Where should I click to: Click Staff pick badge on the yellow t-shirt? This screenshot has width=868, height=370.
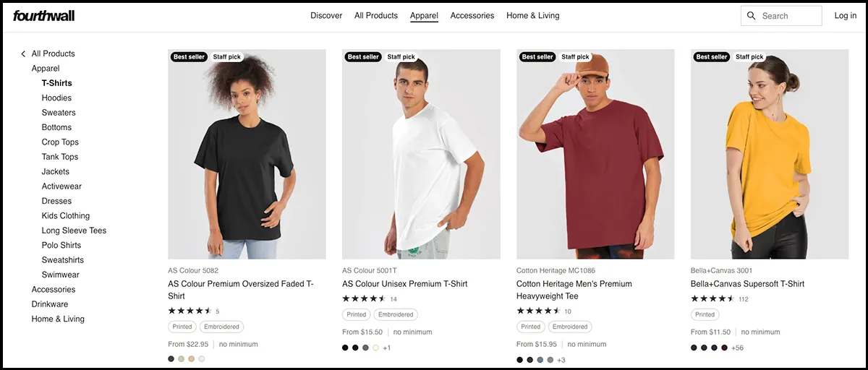click(x=749, y=57)
